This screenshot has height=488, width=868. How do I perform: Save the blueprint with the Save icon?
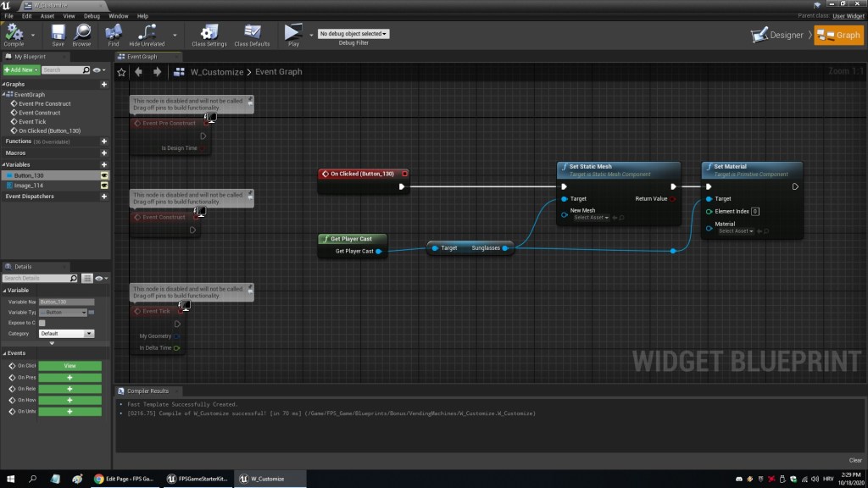point(58,33)
